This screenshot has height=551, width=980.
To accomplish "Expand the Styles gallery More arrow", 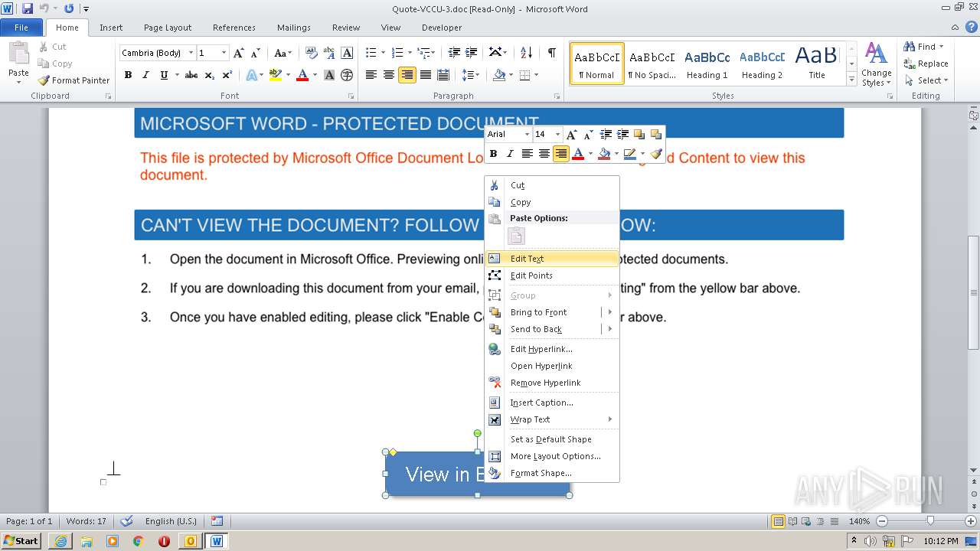I will pos(851,79).
